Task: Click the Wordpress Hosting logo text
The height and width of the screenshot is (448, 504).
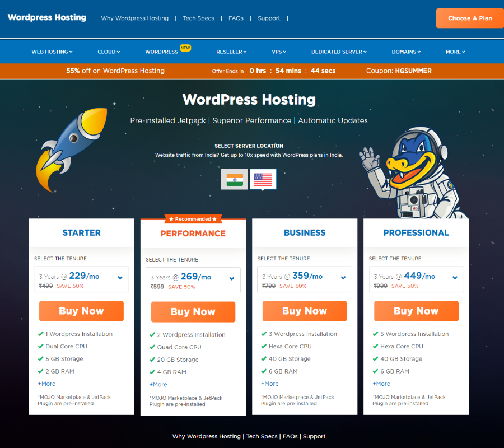Action: coord(47,17)
